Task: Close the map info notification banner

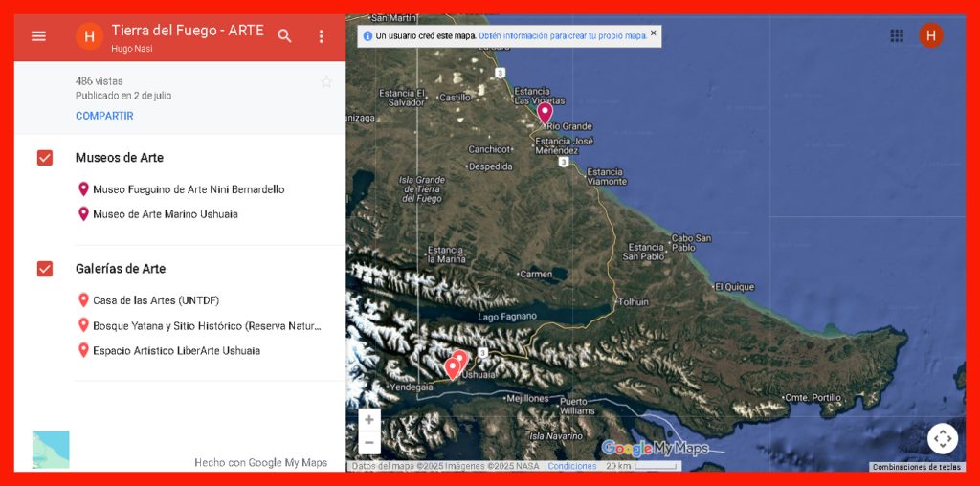Action: (x=654, y=33)
